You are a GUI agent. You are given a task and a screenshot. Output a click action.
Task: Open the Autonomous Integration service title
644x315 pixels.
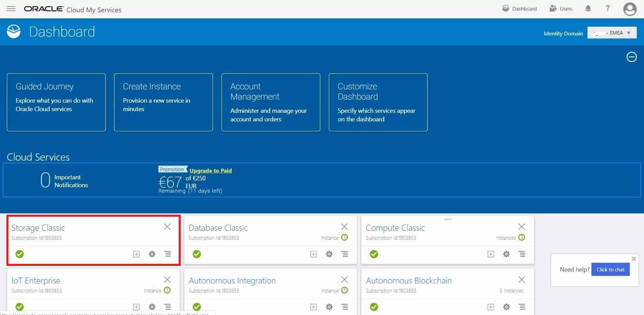[x=232, y=280]
